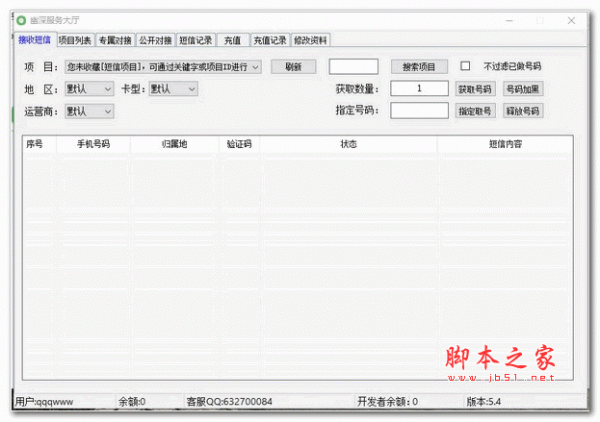
Task: Open the 项目列表 tab
Action: click(75, 40)
